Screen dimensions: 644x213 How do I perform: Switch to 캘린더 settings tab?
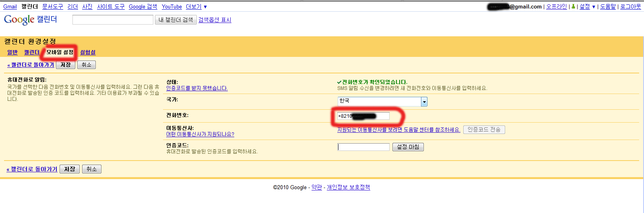(x=32, y=52)
